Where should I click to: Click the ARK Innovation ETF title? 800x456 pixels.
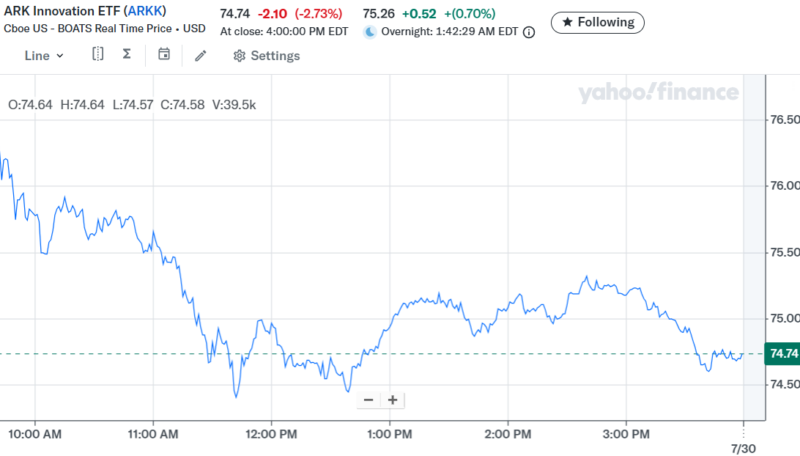tap(60, 12)
